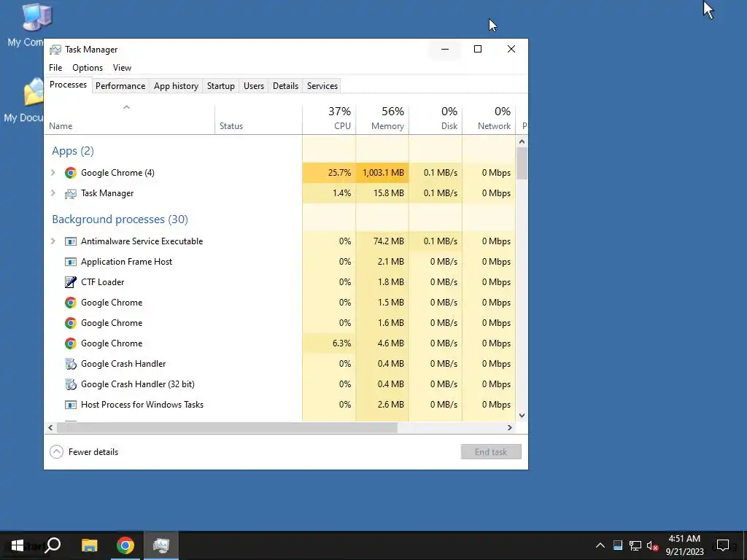Click the system tray device icon next to the chevron
The image size is (747, 560).
(618, 545)
